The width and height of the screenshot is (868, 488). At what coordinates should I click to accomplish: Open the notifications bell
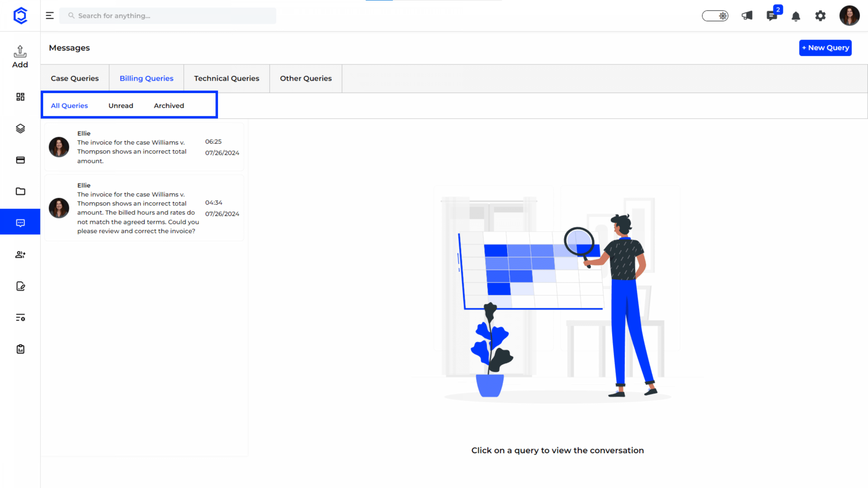(x=796, y=16)
